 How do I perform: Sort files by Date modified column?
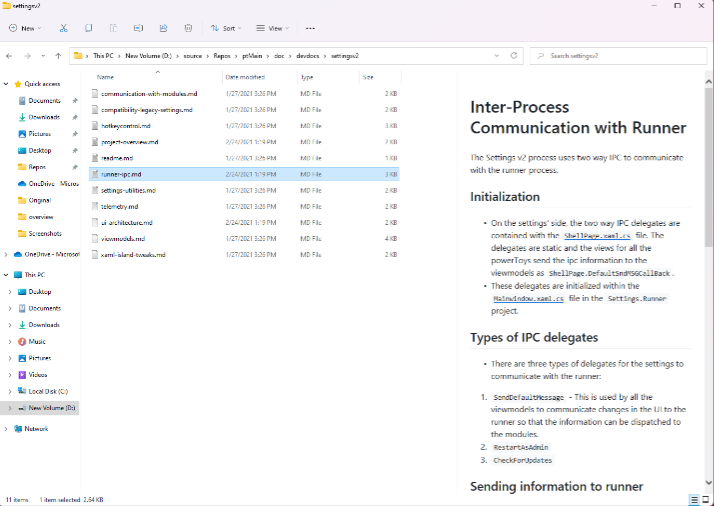[x=245, y=76]
